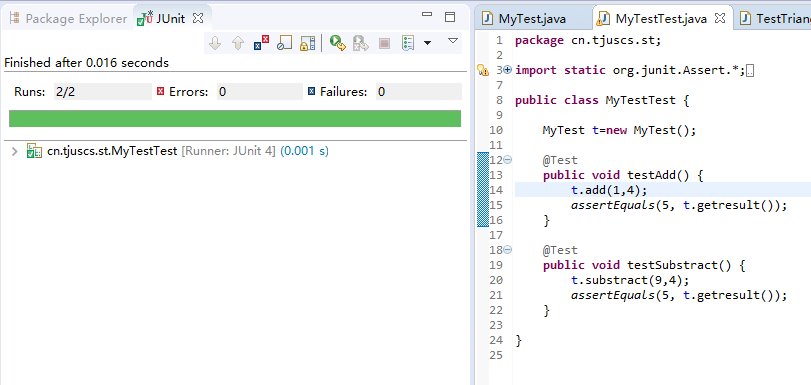Click the Java file icon on MyTest.java tab
This screenshot has width=811, height=385.
(487, 19)
